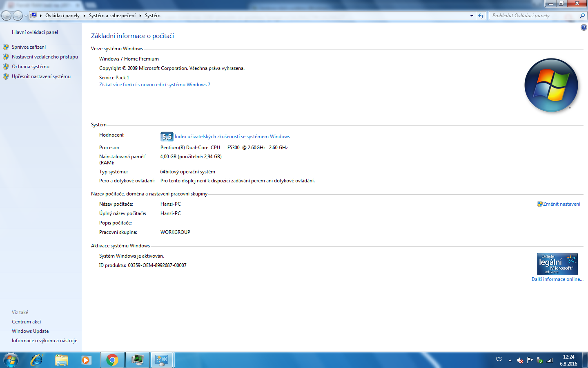The image size is (588, 368).
Task: Click the network signal bars icon
Action: point(550,360)
